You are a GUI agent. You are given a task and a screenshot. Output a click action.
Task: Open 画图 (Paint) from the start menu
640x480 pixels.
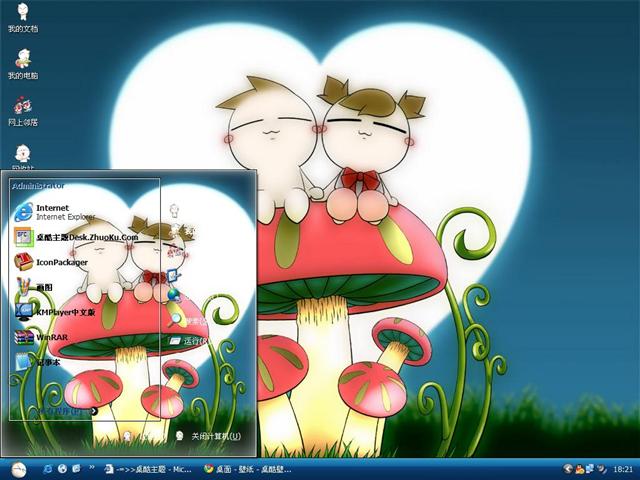(x=33, y=287)
